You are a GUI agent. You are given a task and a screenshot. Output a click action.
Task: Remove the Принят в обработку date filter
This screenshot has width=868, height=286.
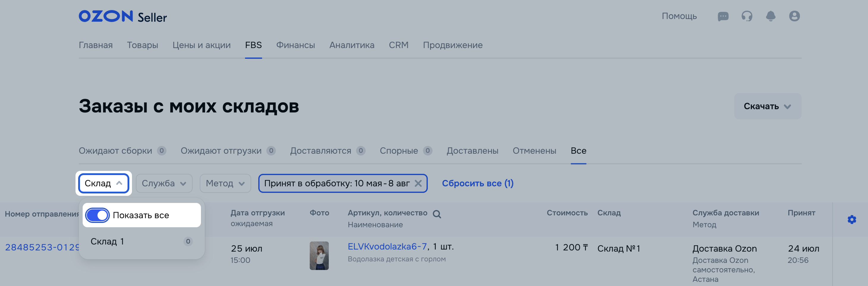tap(418, 183)
